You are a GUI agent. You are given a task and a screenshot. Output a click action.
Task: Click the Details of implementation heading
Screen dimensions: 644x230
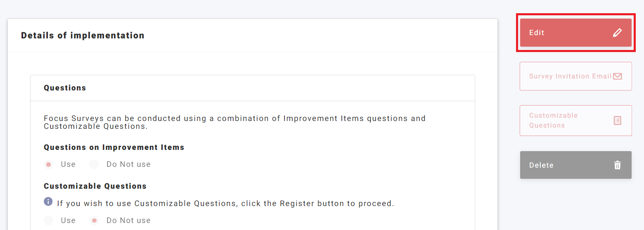(83, 36)
